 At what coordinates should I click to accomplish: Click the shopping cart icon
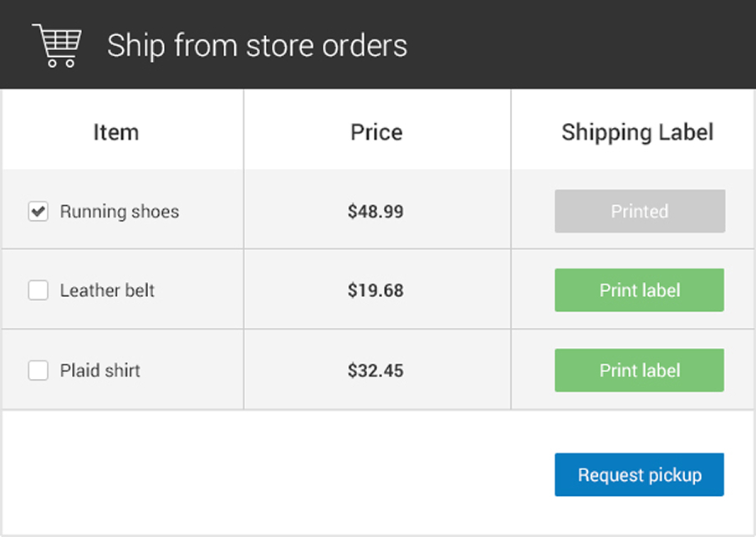point(56,43)
